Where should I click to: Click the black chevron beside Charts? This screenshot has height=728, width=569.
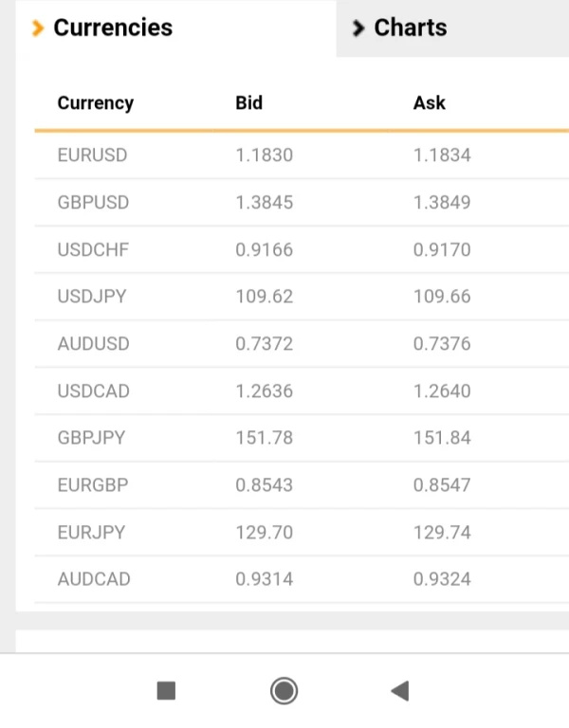click(358, 28)
